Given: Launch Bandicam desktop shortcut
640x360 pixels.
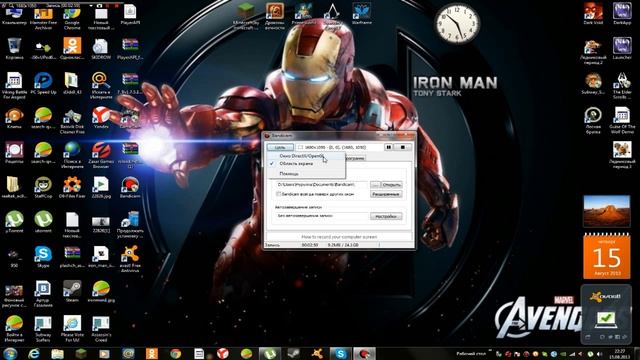Looking at the screenshot, I should pos(130,187).
